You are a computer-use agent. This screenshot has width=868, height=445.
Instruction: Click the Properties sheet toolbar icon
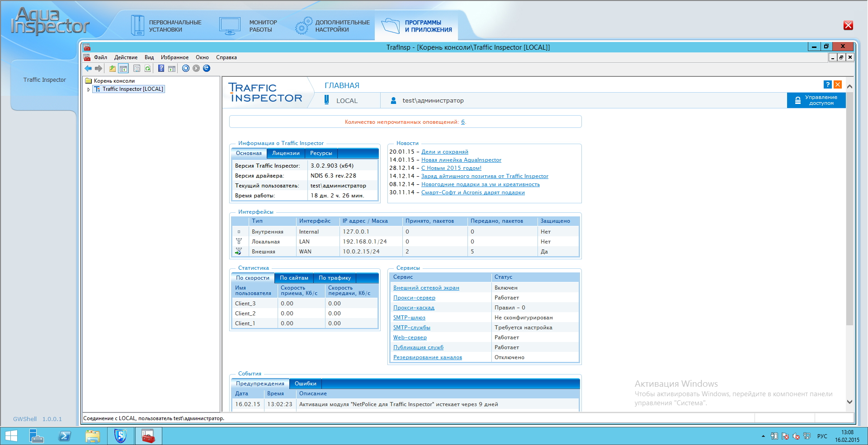137,68
